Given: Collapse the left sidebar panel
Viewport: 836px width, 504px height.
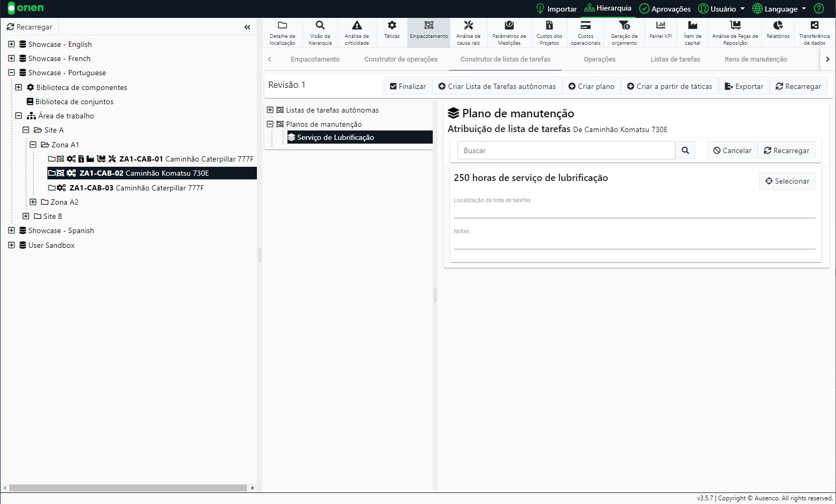Looking at the screenshot, I should [247, 27].
